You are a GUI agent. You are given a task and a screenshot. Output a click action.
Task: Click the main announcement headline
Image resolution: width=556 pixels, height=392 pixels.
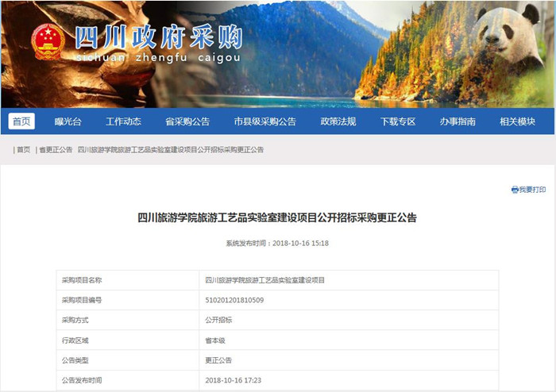pyautogui.click(x=277, y=217)
